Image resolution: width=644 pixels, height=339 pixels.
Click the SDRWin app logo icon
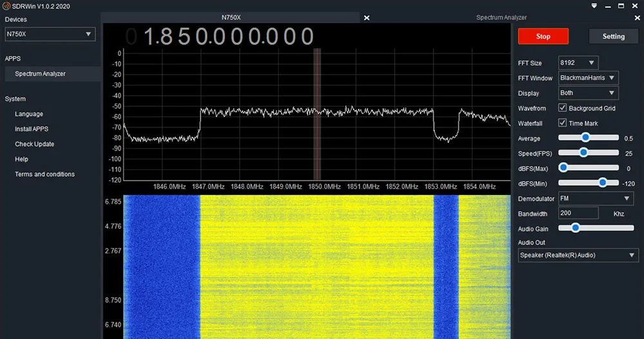coord(6,6)
